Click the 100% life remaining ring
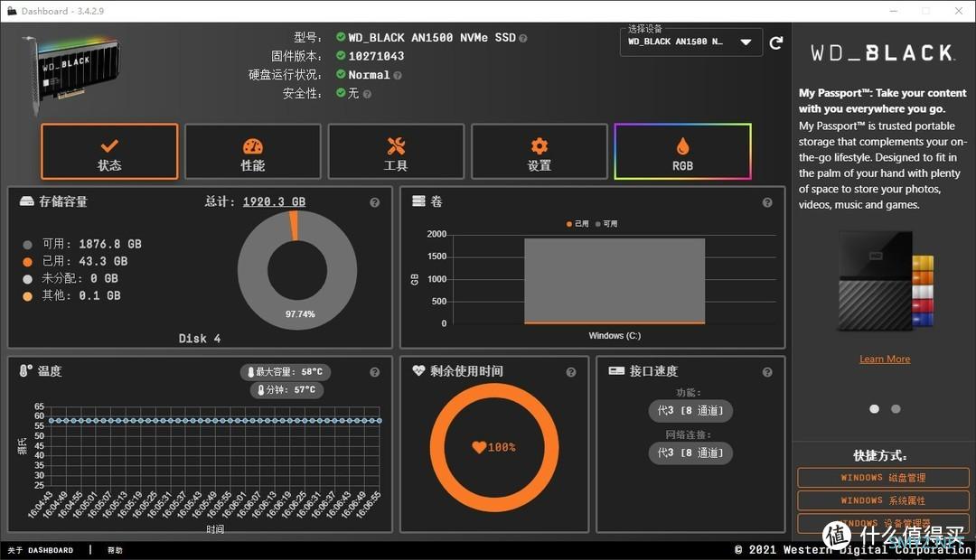976x560 pixels. click(494, 447)
